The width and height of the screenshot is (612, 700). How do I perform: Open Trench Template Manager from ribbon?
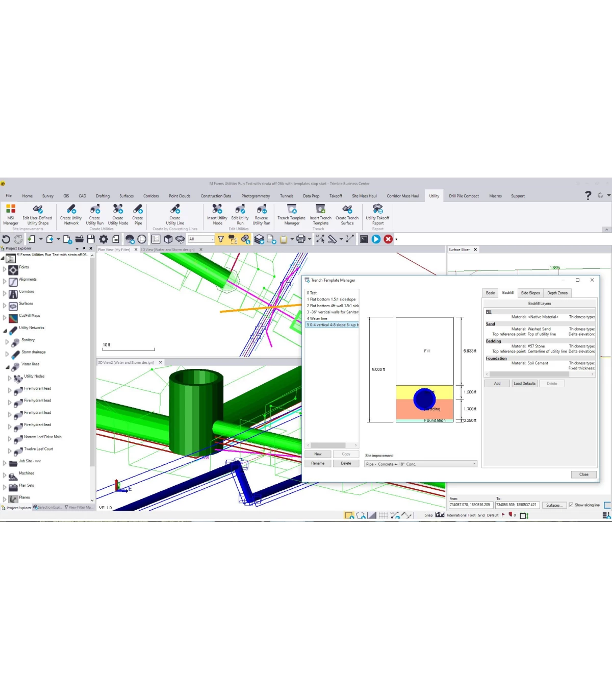[292, 214]
